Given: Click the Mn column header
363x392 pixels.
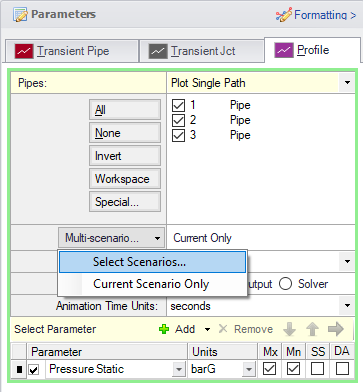Looking at the screenshot, I should click(x=294, y=352).
